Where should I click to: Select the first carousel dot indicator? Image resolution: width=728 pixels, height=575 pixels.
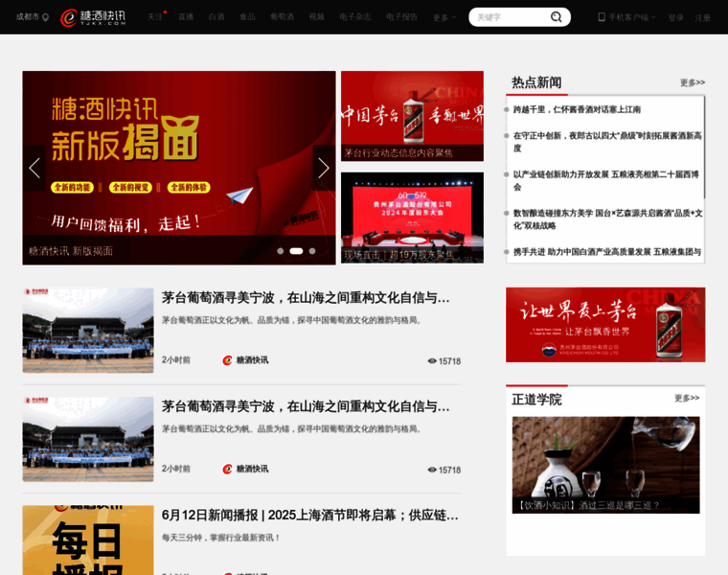(281, 251)
